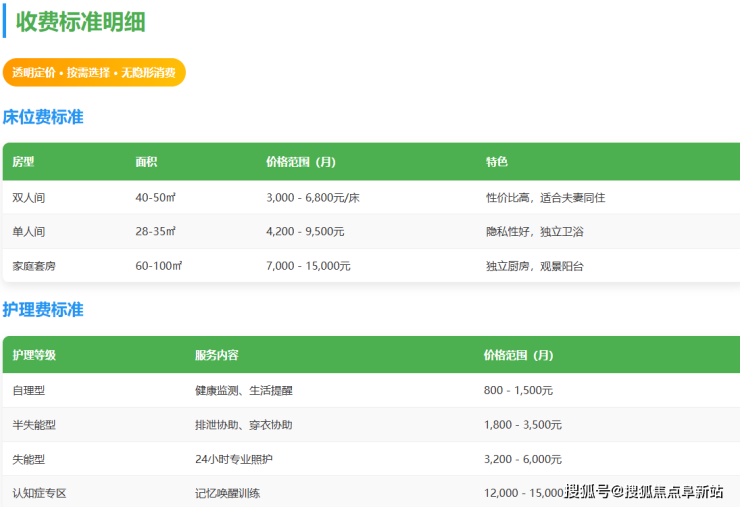
Task: Select the 认知症专区 care level row
Action: pos(39,493)
